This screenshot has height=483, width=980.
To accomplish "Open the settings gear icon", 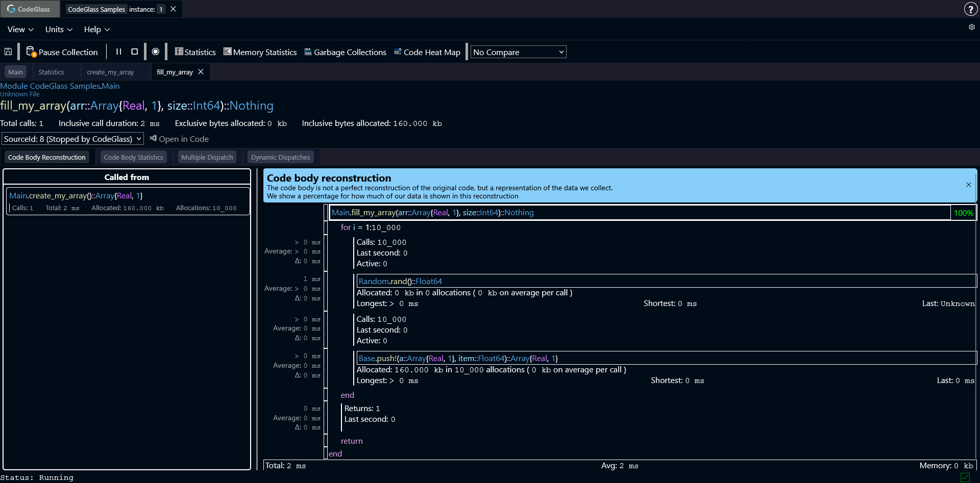I will pyautogui.click(x=971, y=27).
